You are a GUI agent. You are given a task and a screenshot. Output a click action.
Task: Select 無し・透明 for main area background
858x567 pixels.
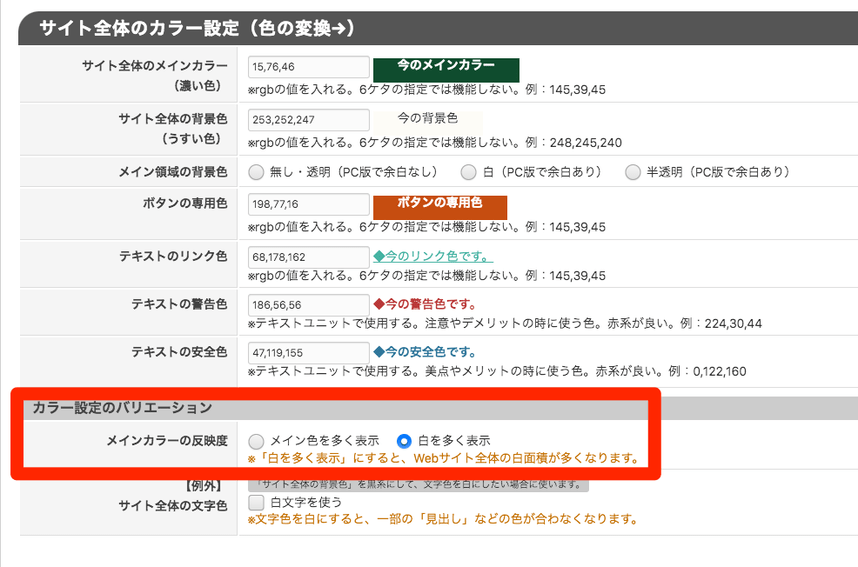coord(257,172)
